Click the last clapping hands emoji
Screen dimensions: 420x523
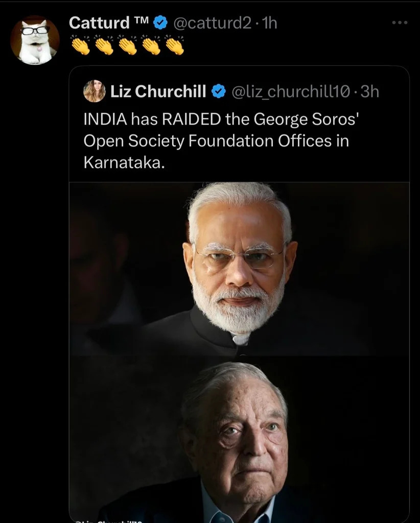coord(174,46)
